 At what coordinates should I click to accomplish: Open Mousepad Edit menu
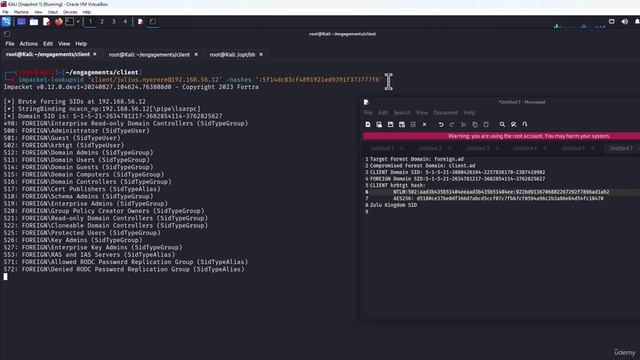[x=382, y=113]
